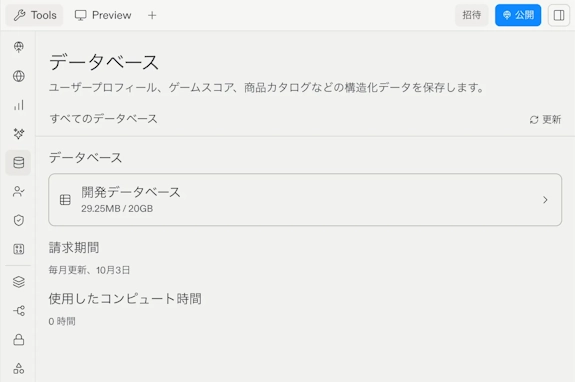Viewport: 575px width, 382px height.
Task: Open the stacked layers sidebar icon
Action: [19, 282]
